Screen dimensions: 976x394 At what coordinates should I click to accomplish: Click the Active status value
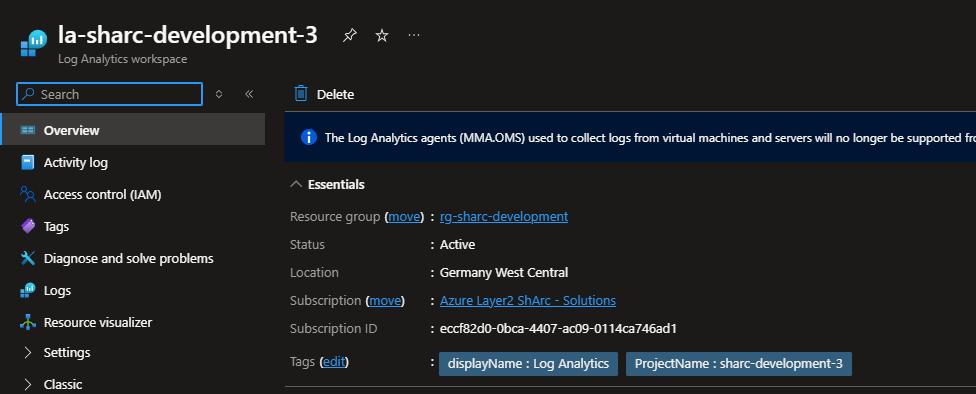[x=458, y=245]
